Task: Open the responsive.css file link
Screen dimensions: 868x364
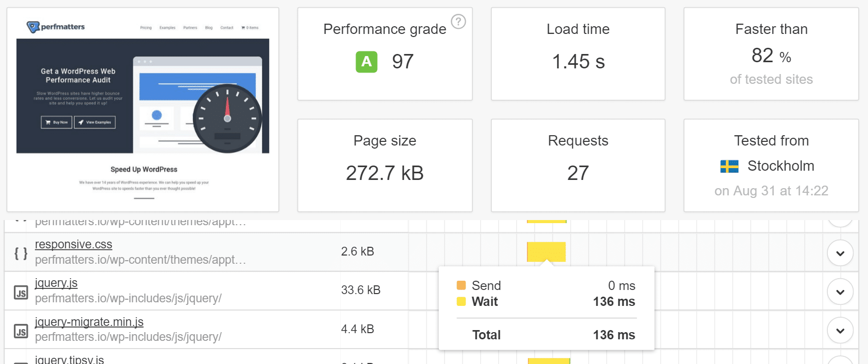Action: 74,244
